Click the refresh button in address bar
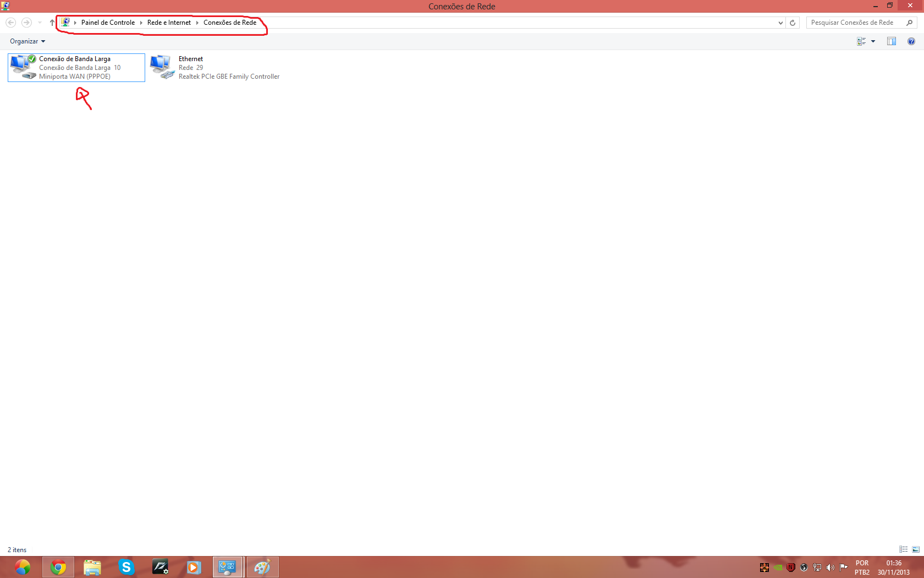The width and height of the screenshot is (924, 578). tap(793, 23)
